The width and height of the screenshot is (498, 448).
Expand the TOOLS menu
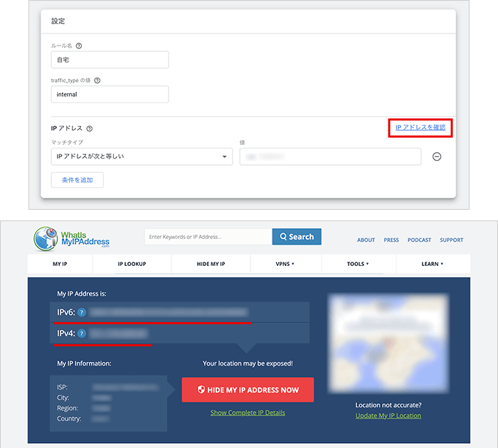[358, 264]
